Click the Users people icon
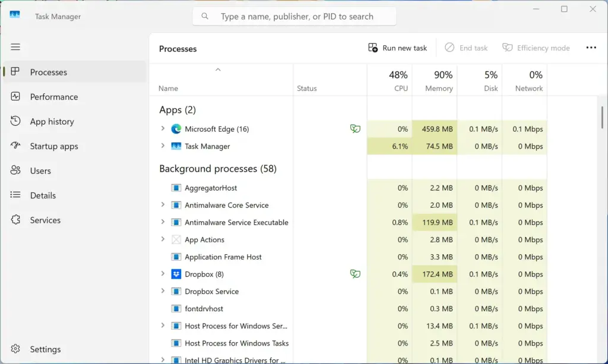This screenshot has height=364, width=608. click(15, 170)
